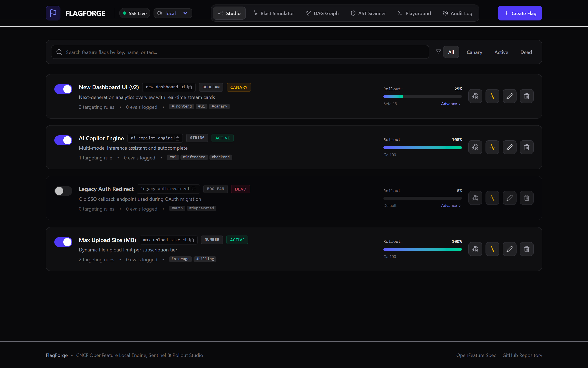
Task: Click the AI Copilot Engine rollout bar
Action: pyautogui.click(x=422, y=147)
